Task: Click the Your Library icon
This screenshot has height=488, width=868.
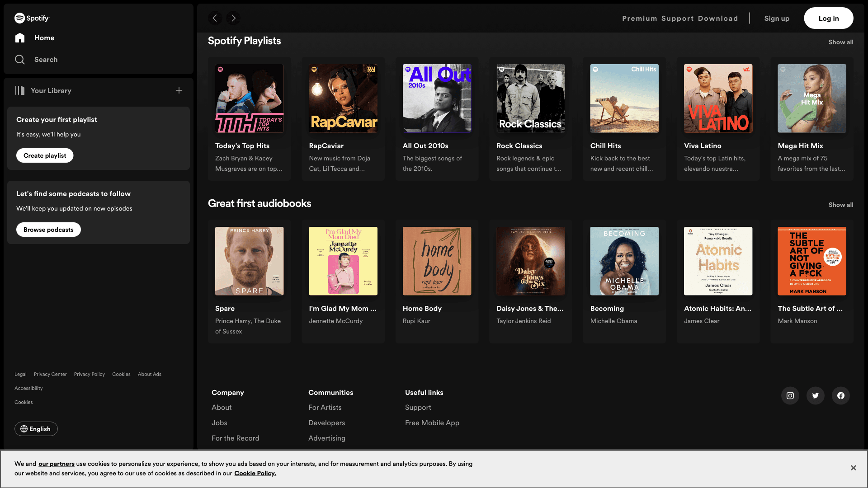Action: click(x=19, y=90)
